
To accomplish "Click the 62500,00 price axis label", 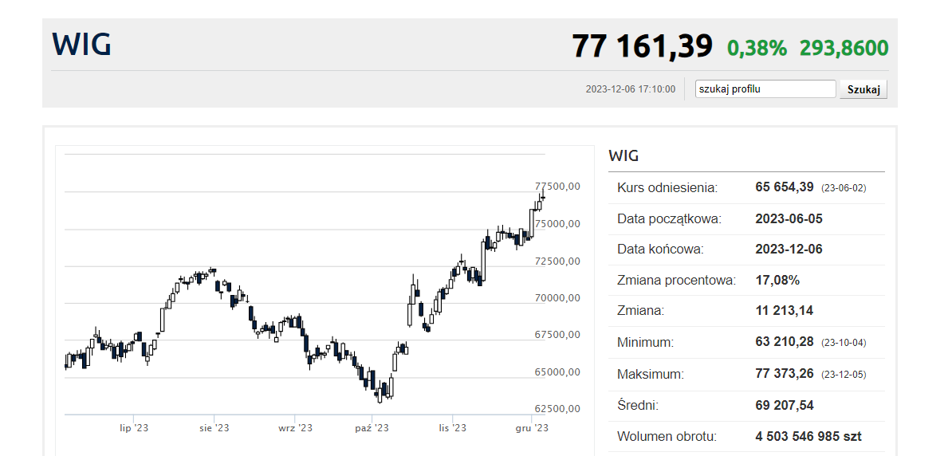I will [x=557, y=408].
